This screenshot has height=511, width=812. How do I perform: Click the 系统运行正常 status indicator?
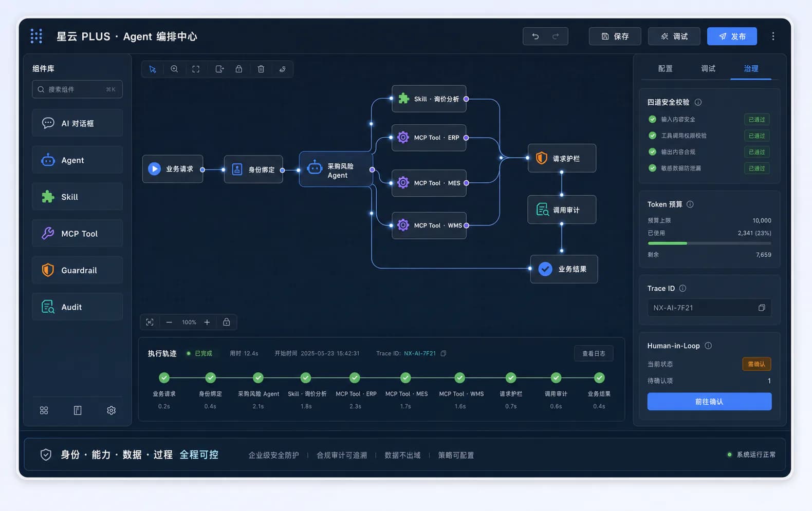click(751, 455)
